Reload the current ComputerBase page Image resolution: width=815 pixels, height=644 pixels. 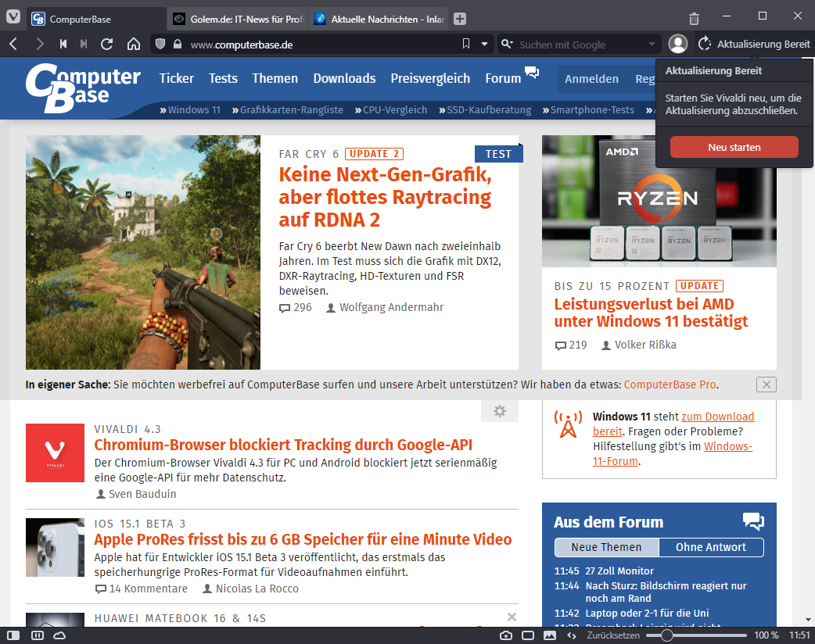[107, 44]
